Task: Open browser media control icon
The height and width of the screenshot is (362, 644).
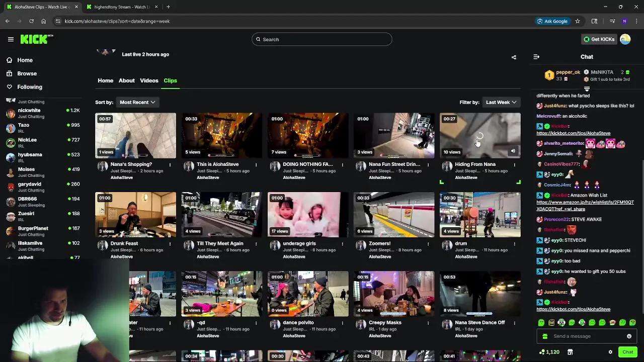Action: pyautogui.click(x=612, y=21)
